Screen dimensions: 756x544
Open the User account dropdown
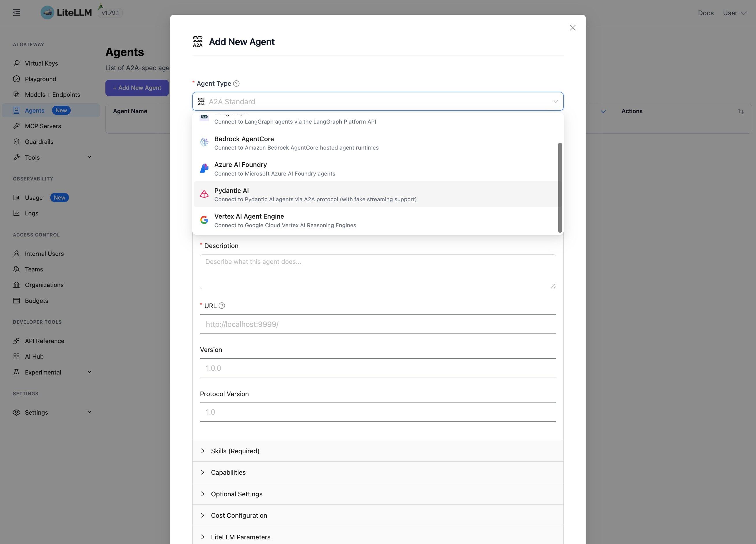tap(735, 13)
